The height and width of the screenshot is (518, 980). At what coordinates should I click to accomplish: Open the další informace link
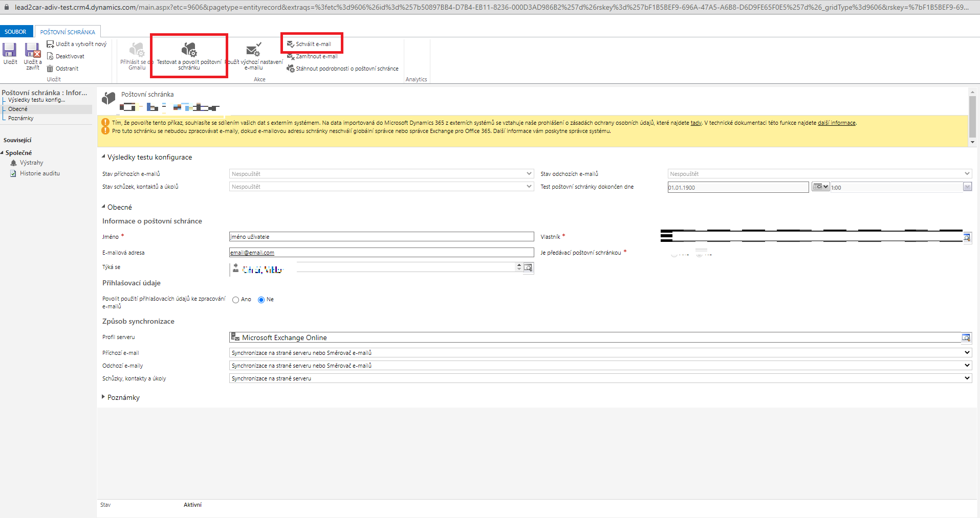click(x=836, y=123)
